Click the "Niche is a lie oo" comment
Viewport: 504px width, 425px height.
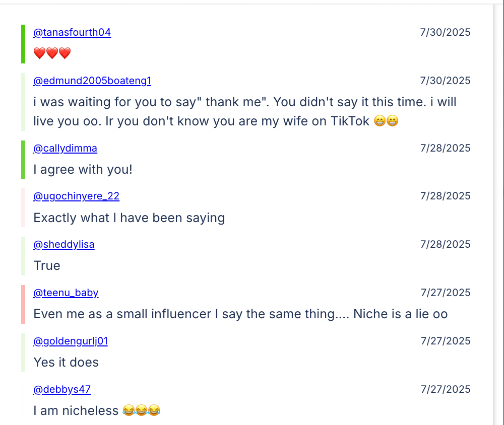point(240,314)
